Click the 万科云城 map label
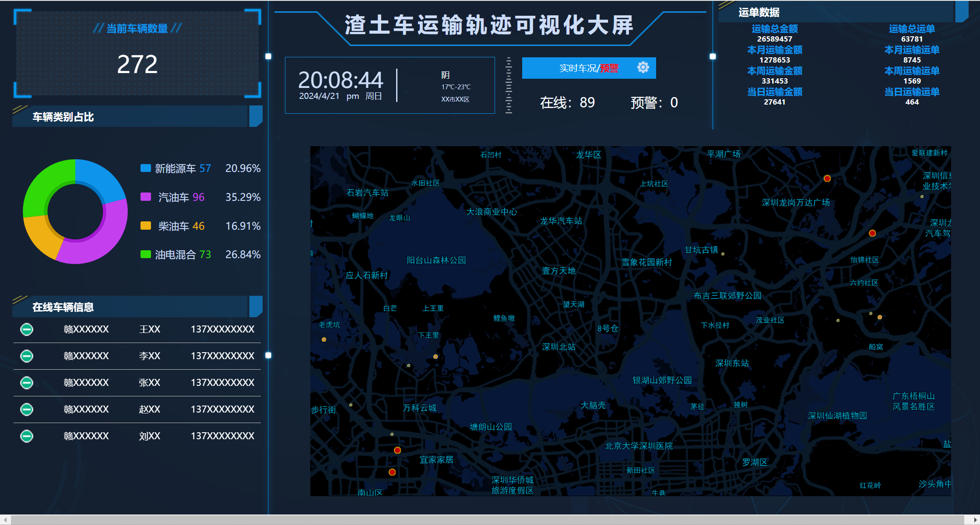 point(420,408)
